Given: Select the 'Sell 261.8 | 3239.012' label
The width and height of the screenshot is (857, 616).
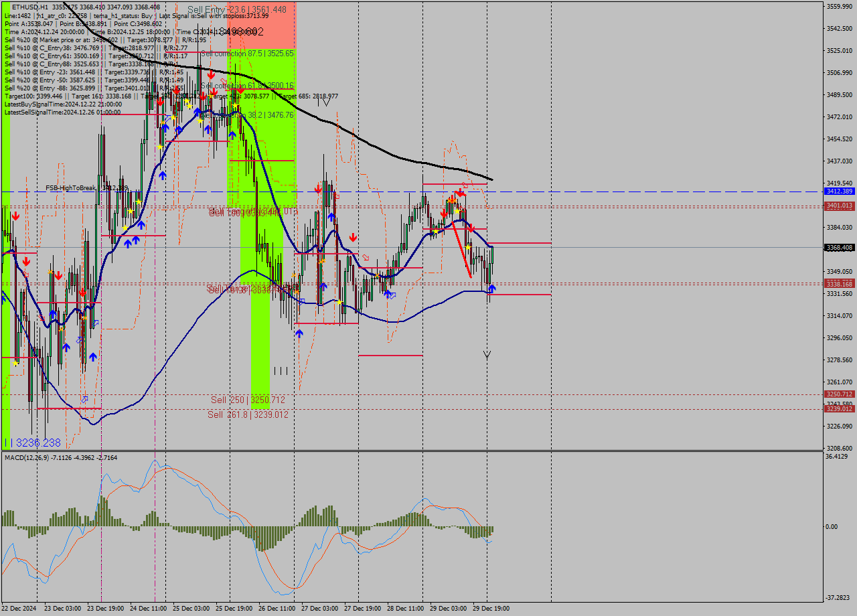Looking at the screenshot, I should click(x=248, y=414).
